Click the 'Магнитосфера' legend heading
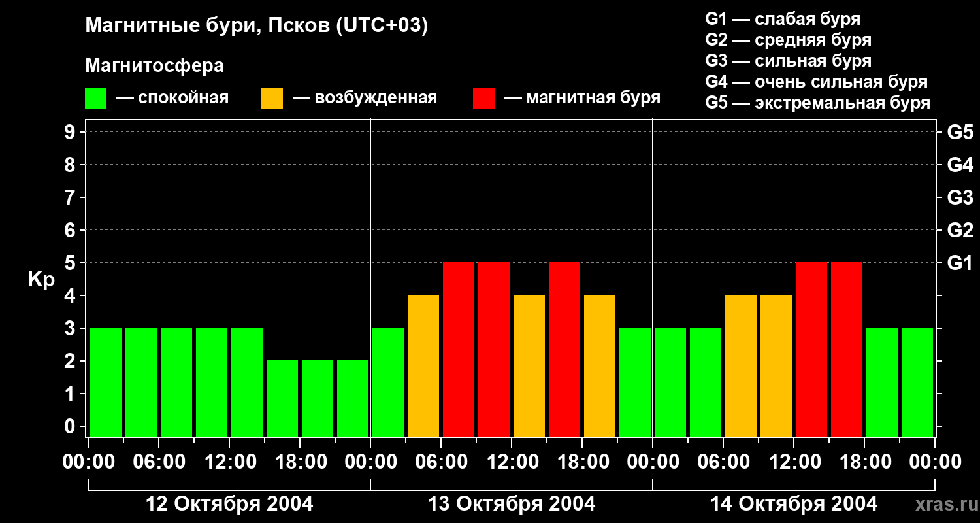980x523 pixels. [x=154, y=65]
